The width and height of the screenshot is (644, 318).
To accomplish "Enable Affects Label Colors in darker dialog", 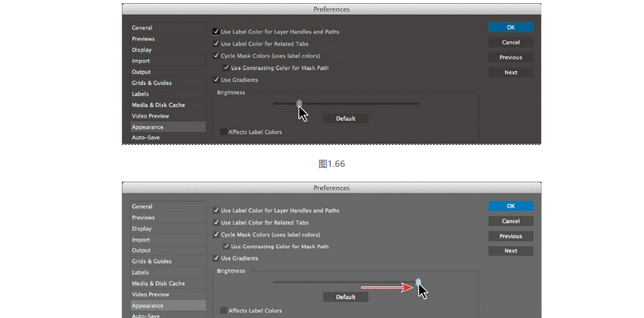I will click(223, 132).
